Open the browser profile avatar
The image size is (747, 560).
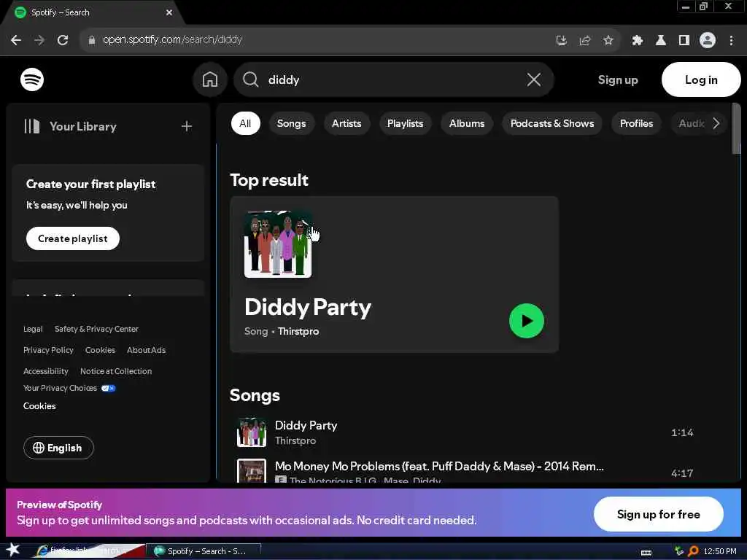coord(708,41)
